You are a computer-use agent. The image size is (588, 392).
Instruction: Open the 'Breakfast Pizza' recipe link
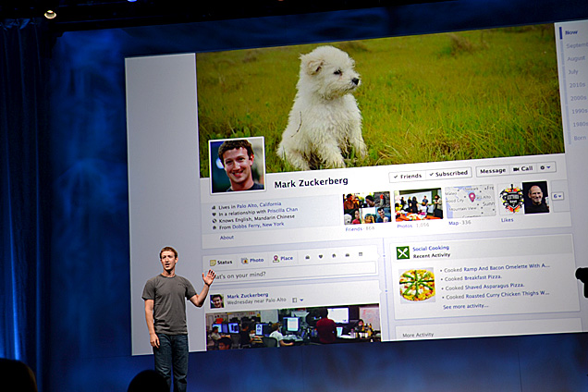click(483, 277)
